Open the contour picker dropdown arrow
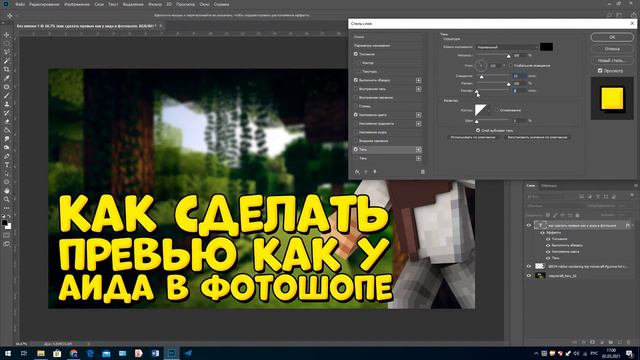640x360 pixels. tap(489, 110)
